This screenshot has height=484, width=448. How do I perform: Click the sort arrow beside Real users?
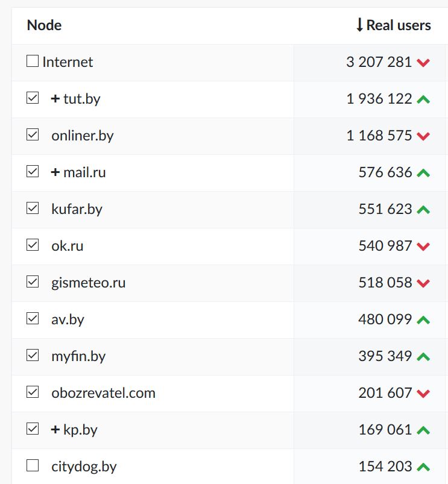[359, 25]
